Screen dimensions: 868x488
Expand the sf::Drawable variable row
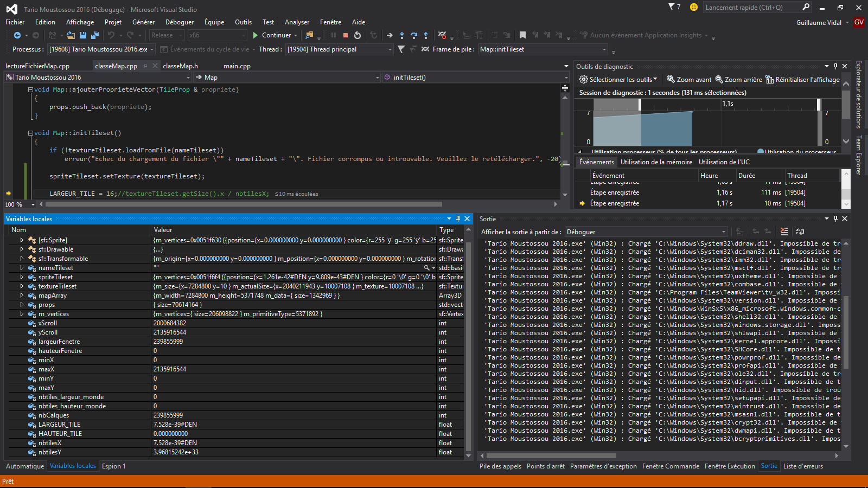[22, 249]
